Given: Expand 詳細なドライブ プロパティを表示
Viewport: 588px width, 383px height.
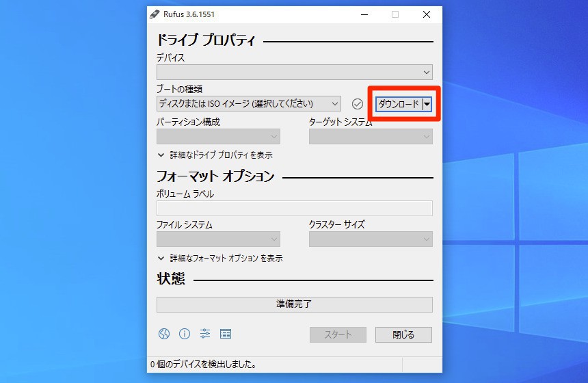Looking at the screenshot, I should (215, 155).
